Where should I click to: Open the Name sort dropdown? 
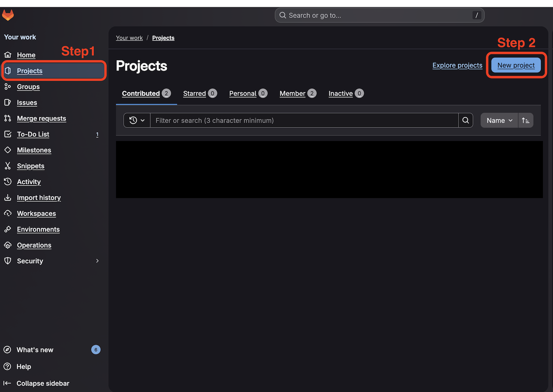pyautogui.click(x=499, y=120)
